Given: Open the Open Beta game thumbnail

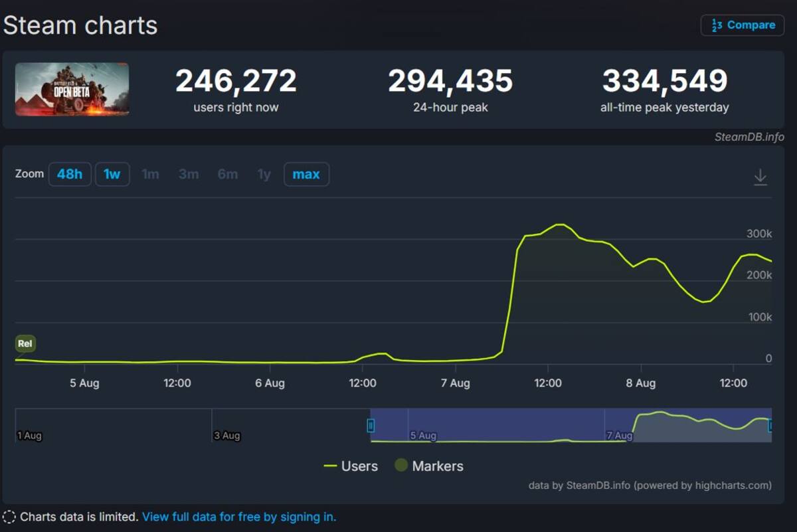Looking at the screenshot, I should pos(72,89).
